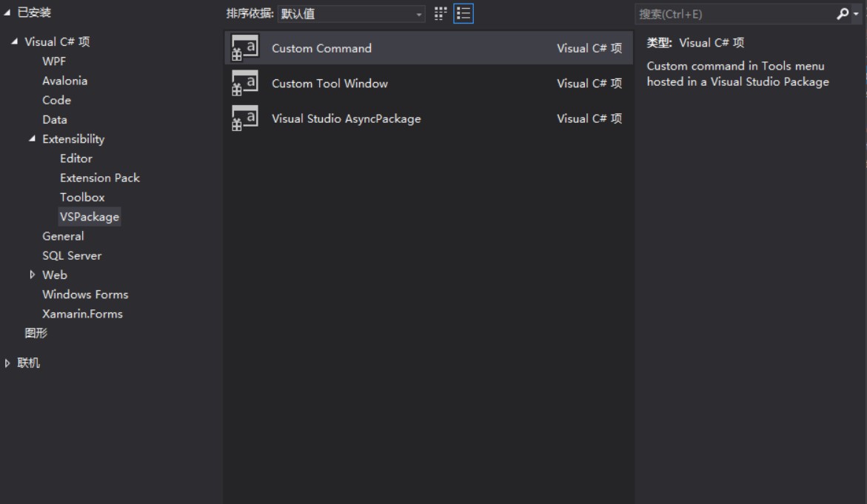Select the Web category
Viewport: 867px width, 504px height.
55,275
